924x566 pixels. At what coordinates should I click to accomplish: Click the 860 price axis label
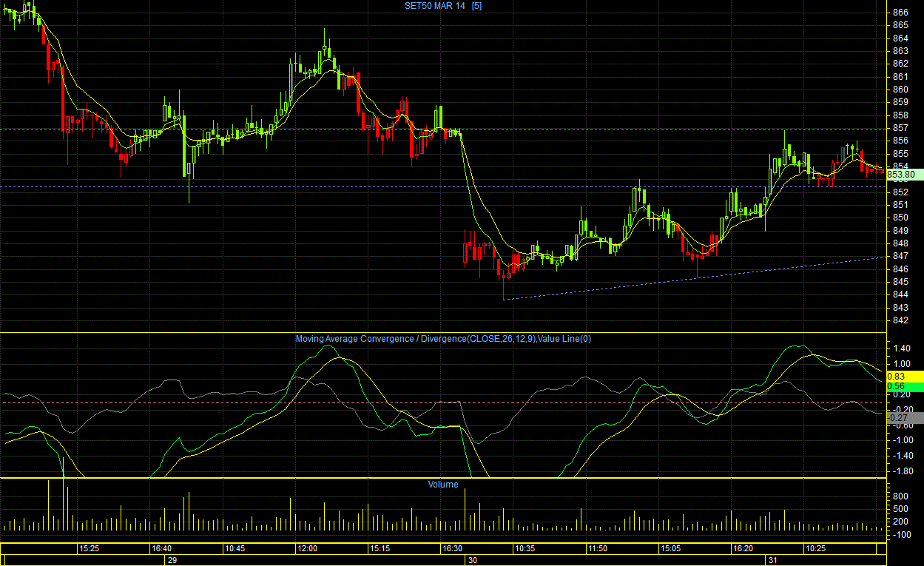point(900,90)
